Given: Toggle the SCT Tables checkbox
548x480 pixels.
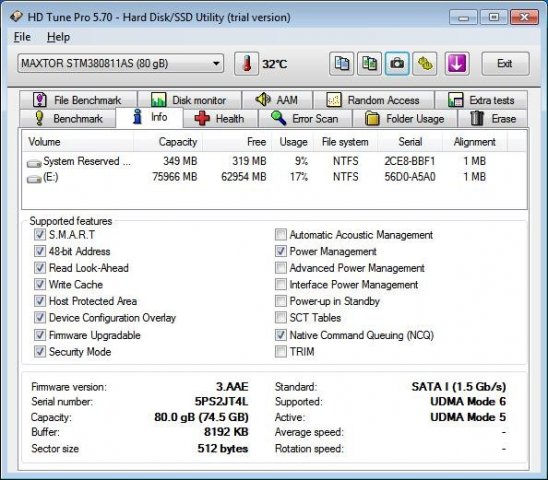Looking at the screenshot, I should tap(281, 317).
